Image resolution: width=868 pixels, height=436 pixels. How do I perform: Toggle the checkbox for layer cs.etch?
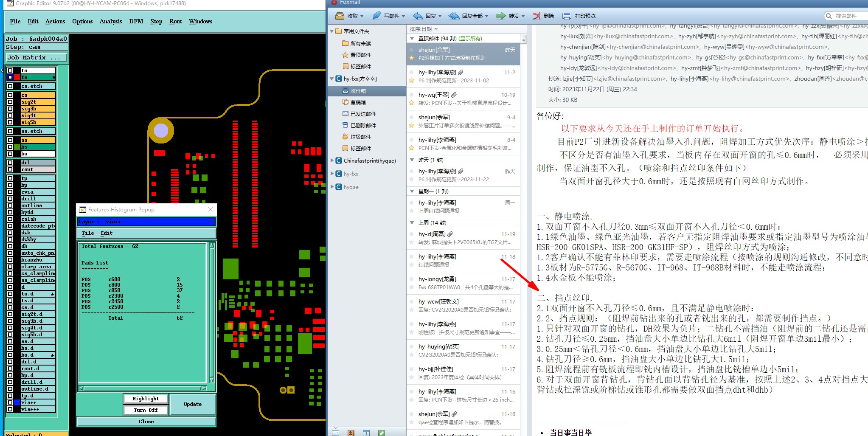pyautogui.click(x=10, y=86)
